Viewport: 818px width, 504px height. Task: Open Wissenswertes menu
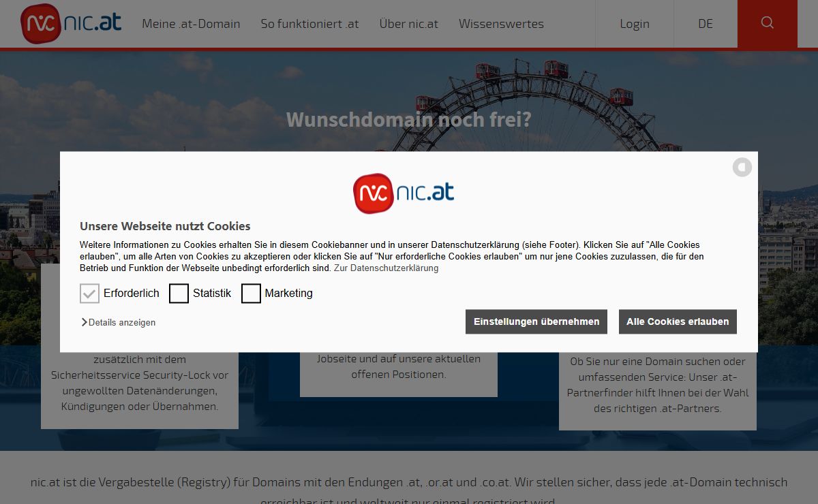pyautogui.click(x=501, y=24)
